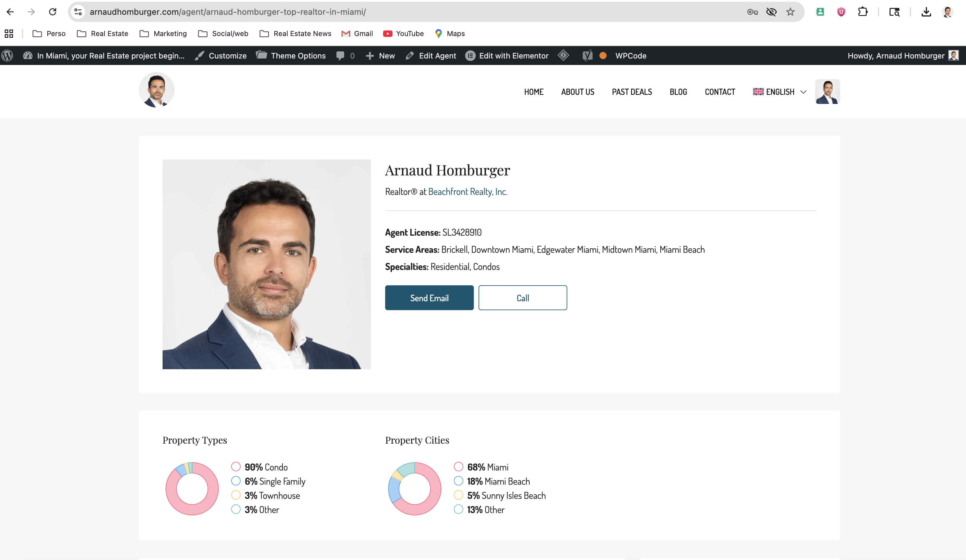The width and height of the screenshot is (966, 560).
Task: Open the Chrome extensions puzzle icon
Action: point(863,12)
